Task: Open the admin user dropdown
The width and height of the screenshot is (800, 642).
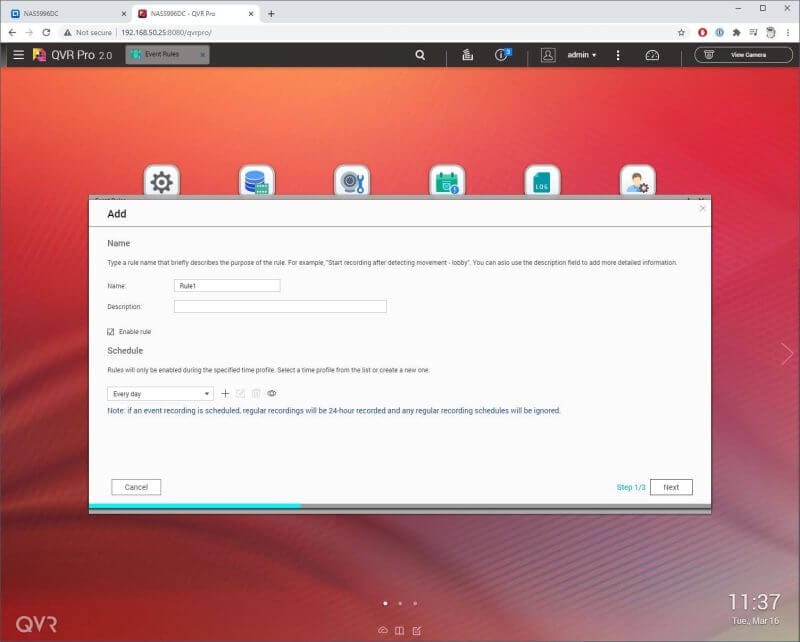Action: click(582, 55)
